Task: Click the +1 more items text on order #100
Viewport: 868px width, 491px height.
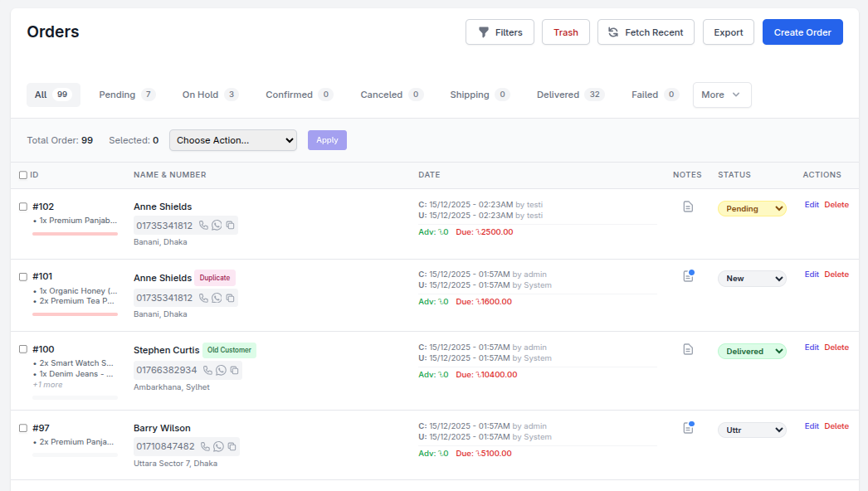Action: click(47, 385)
